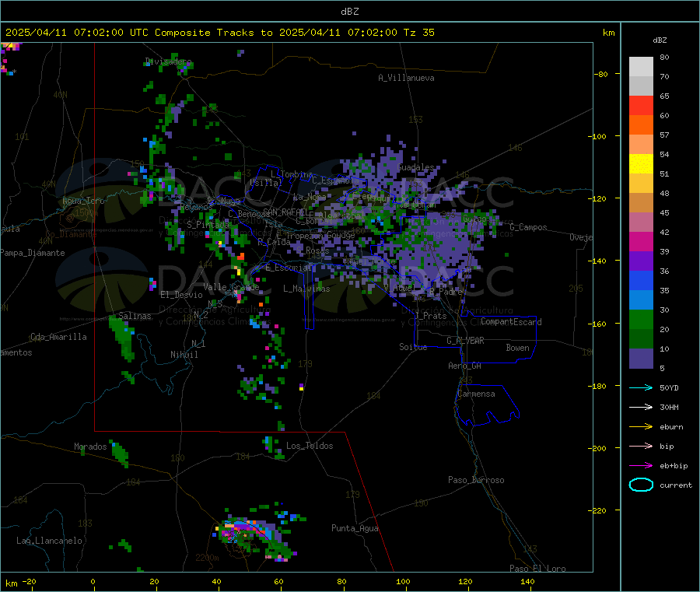Click the -80 km vertical axis tick
Viewport: 700px width, 592px height.
click(x=601, y=74)
